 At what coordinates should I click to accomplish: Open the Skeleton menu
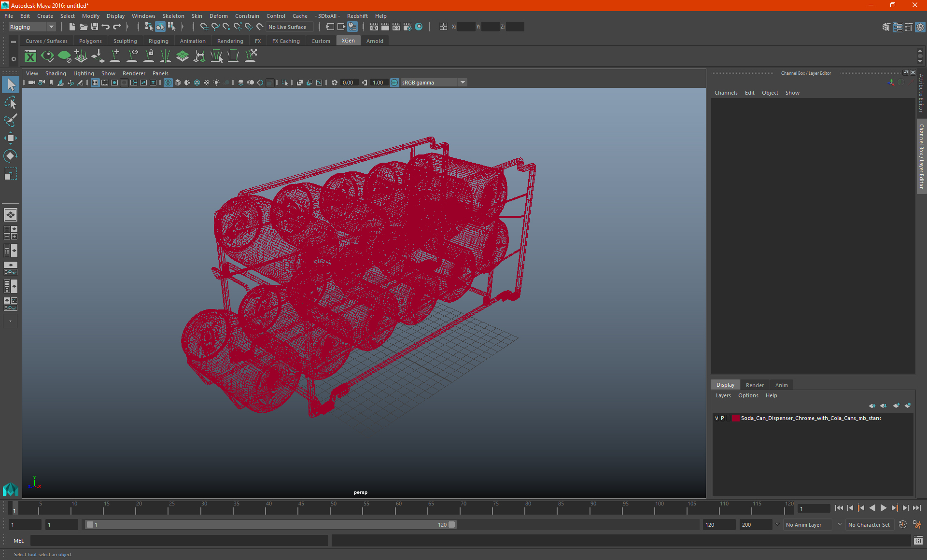(x=173, y=16)
